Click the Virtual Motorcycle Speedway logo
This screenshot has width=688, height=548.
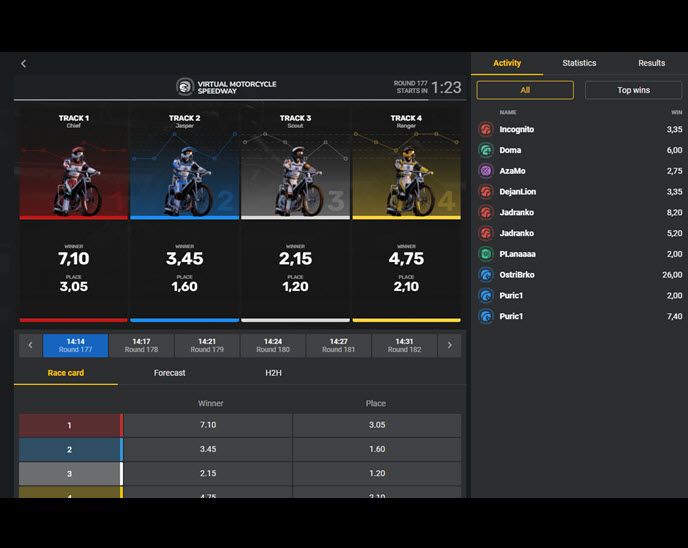[185, 87]
